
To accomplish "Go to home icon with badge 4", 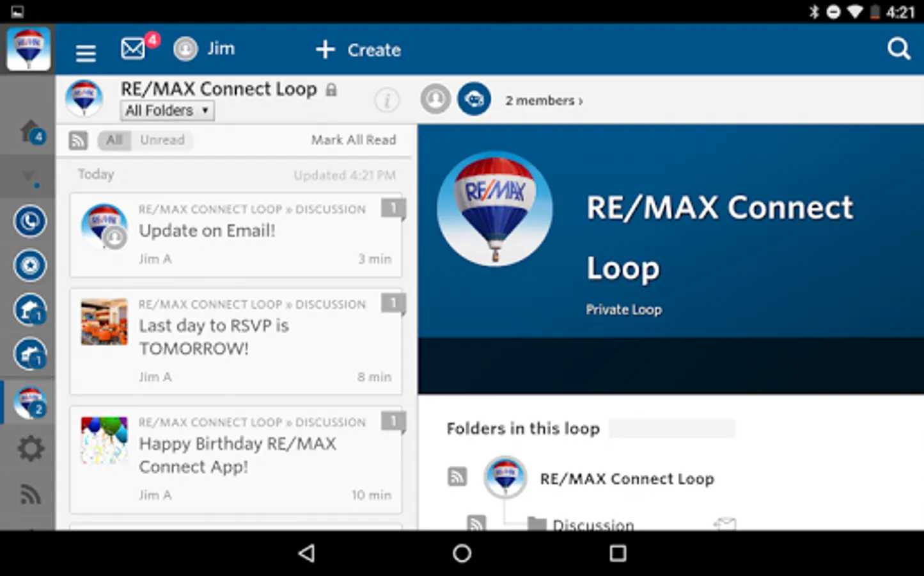I will (x=31, y=132).
